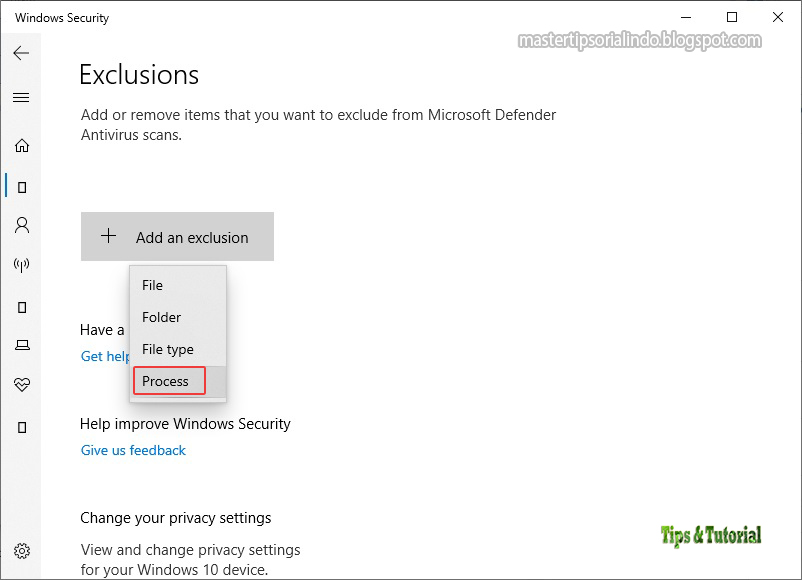Click the Add an exclusion button

pos(177,236)
